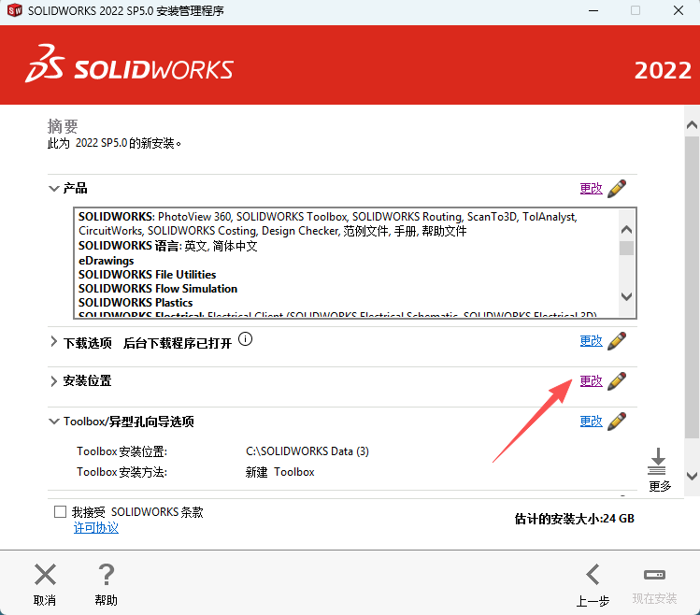Click the Toolbox 安装方法: label
The height and width of the screenshot is (615, 700).
tap(121, 472)
